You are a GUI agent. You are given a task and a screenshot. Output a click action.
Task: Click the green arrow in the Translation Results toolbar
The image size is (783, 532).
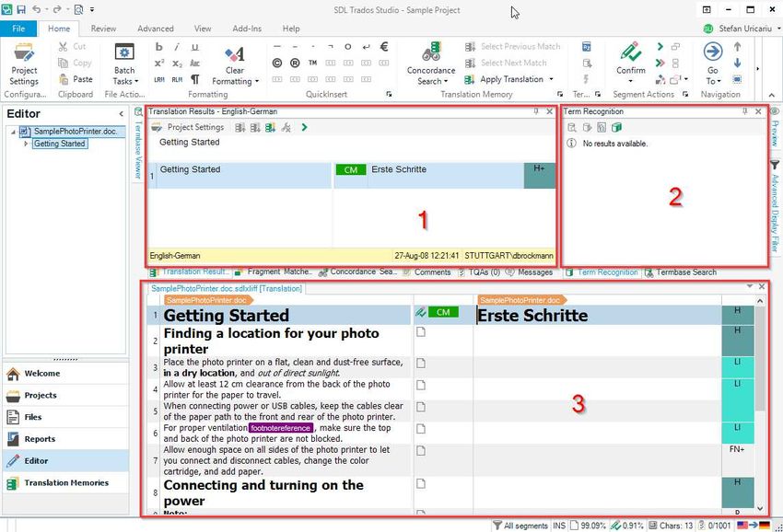304,128
